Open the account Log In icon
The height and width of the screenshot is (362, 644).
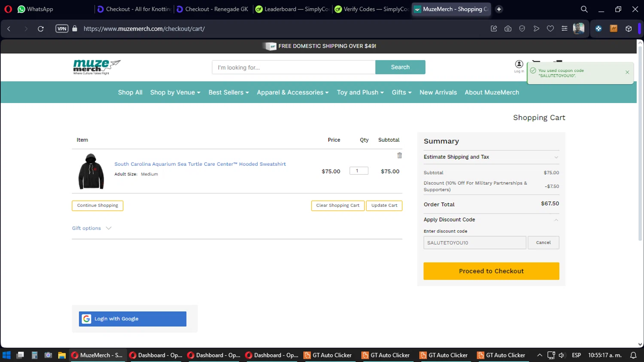click(x=519, y=66)
